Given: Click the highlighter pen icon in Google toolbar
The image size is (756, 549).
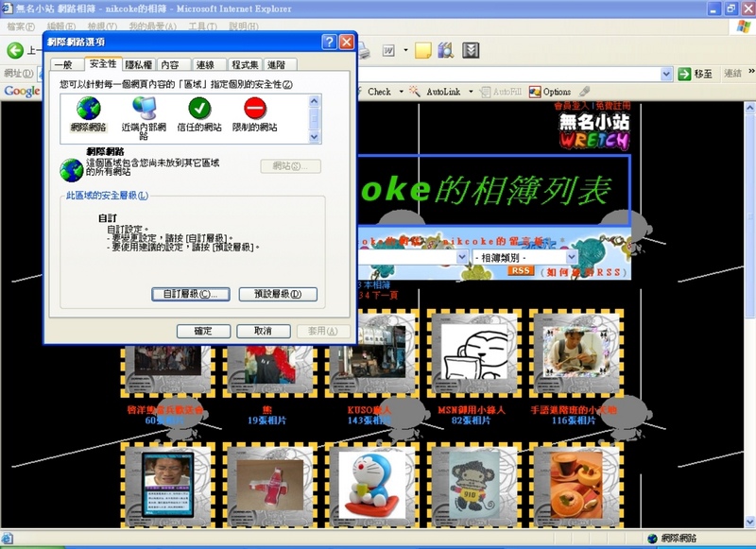Looking at the screenshot, I should [584, 91].
